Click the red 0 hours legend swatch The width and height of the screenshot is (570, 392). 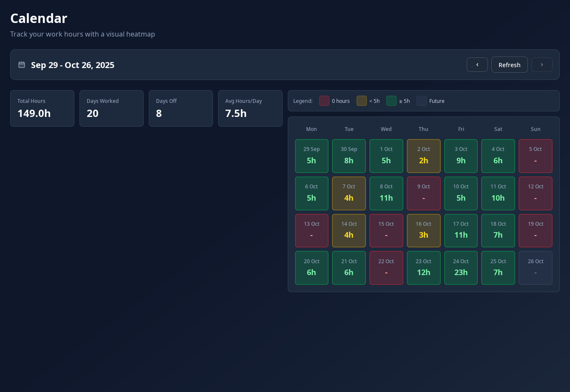tap(324, 101)
